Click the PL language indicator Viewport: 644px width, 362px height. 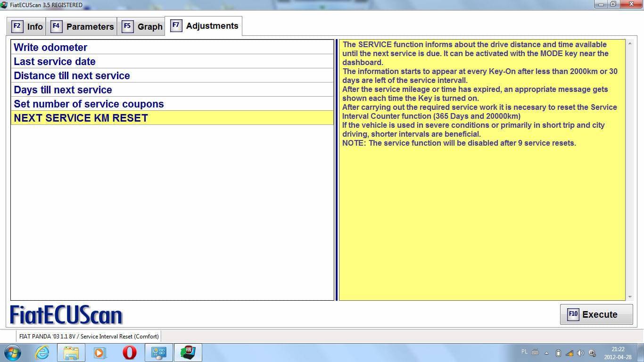(x=525, y=352)
